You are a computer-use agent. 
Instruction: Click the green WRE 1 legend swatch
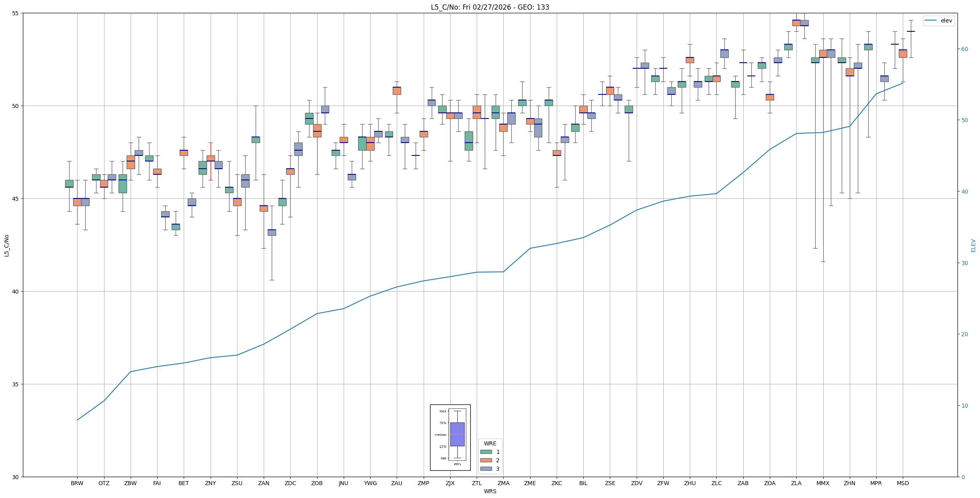coord(486,452)
